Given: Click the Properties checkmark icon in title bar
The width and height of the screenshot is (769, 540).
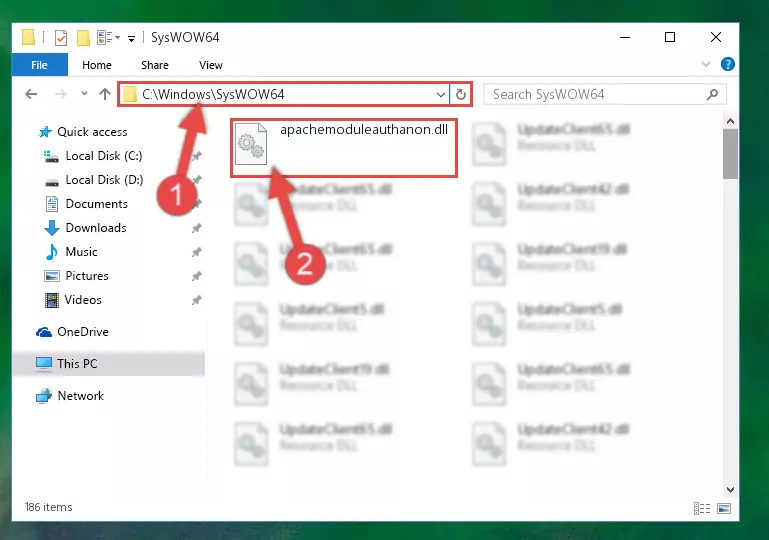Looking at the screenshot, I should (x=61, y=38).
